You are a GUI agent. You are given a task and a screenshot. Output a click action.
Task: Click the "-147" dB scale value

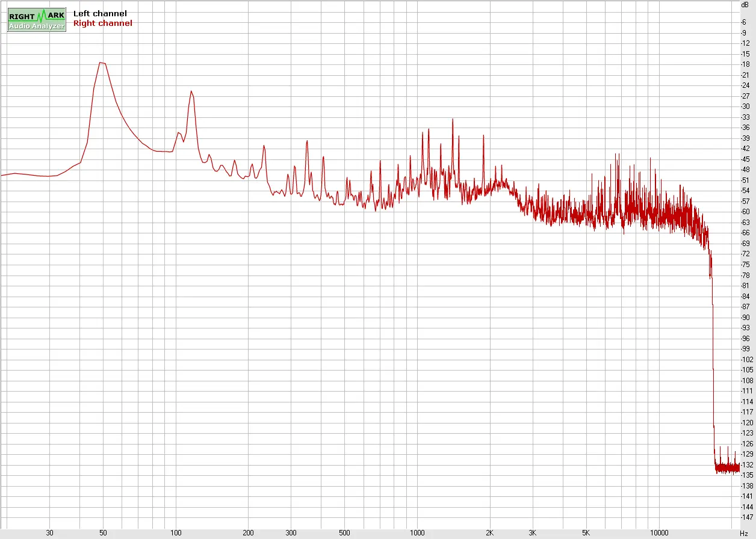click(x=747, y=517)
